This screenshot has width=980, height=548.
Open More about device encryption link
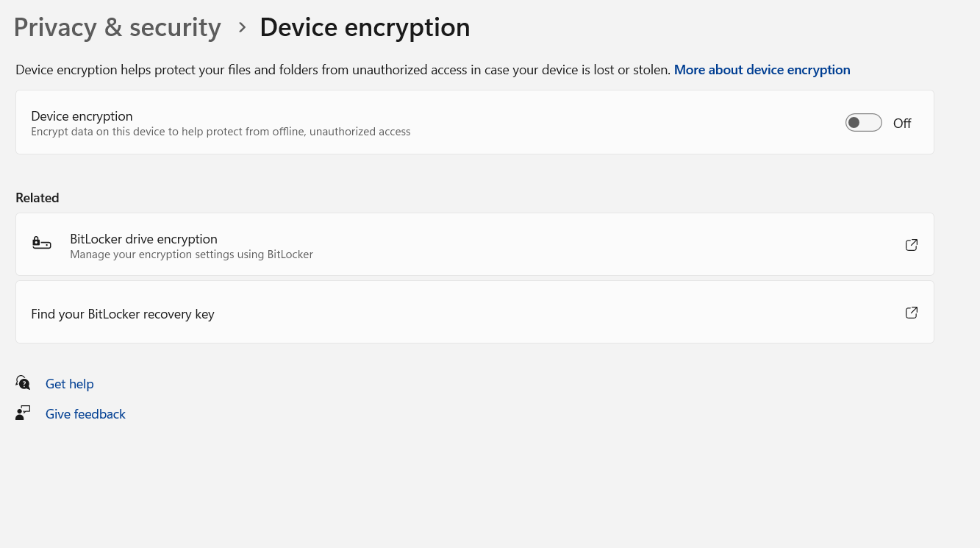[762, 69]
